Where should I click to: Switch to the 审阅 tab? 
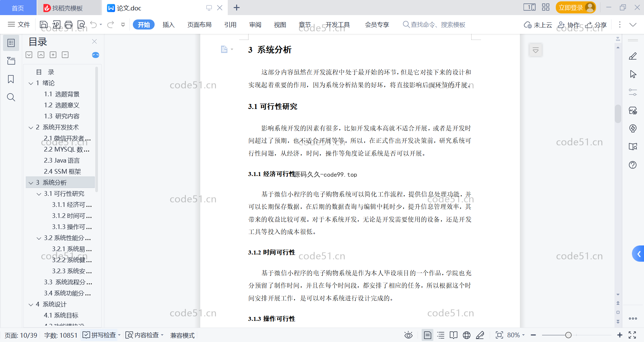coord(255,24)
